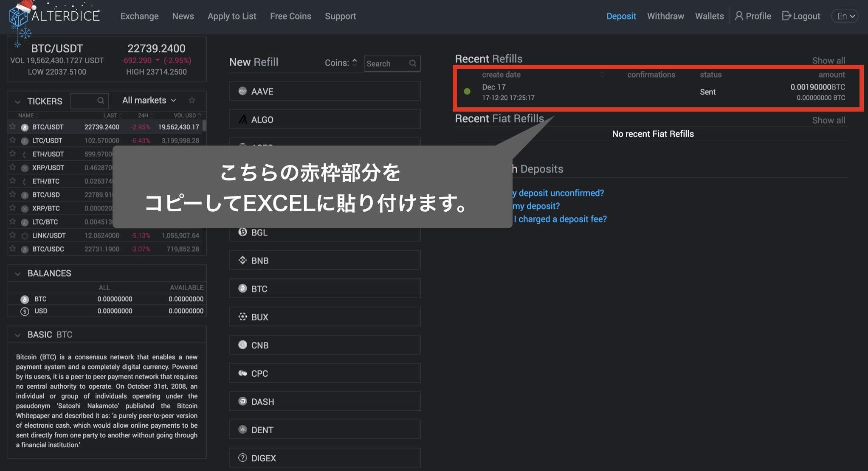The width and height of the screenshot is (868, 471).
Task: Open the En language dropdown
Action: pos(845,16)
